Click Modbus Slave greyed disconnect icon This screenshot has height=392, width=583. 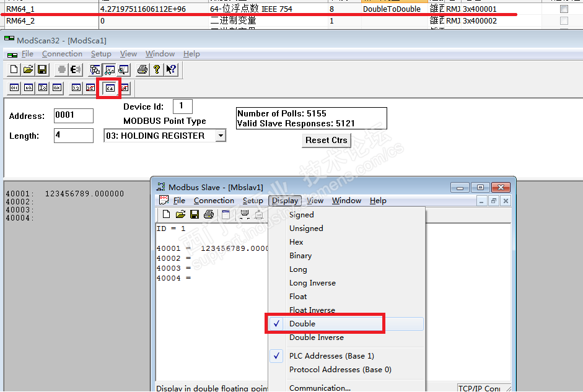point(259,214)
